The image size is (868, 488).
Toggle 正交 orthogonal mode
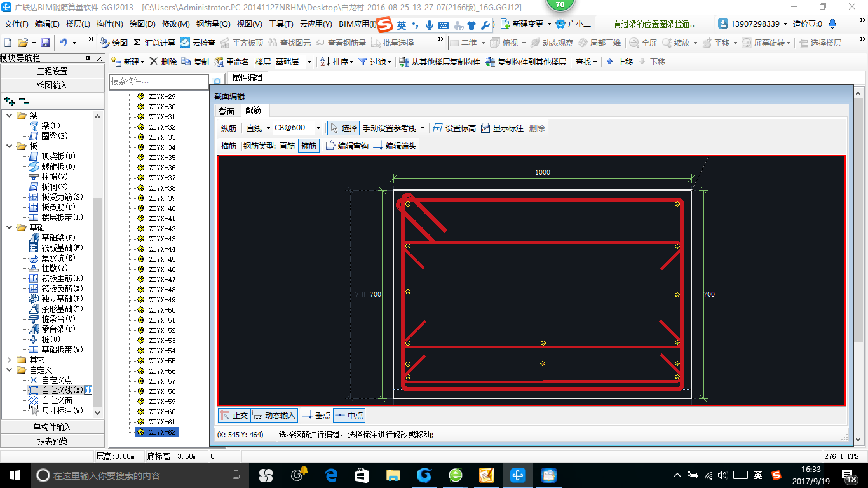point(234,415)
